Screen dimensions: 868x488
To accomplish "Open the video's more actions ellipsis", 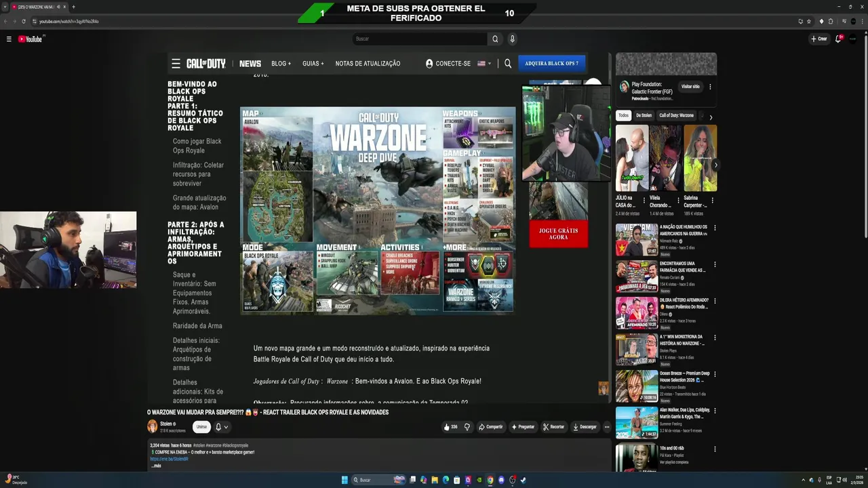I will pyautogui.click(x=607, y=427).
